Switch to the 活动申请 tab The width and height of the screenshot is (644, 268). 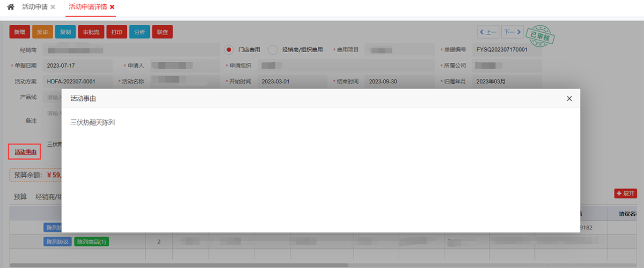coord(34,7)
